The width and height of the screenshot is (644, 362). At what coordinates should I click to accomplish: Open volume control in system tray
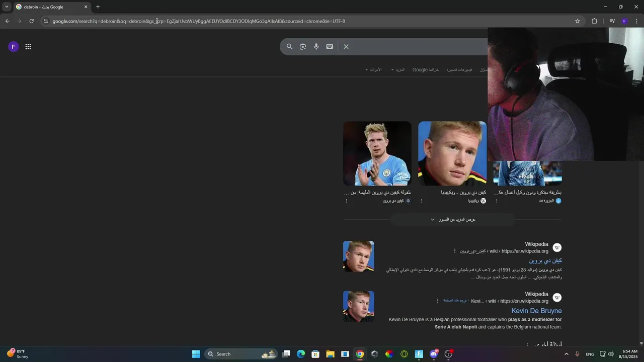(611, 354)
